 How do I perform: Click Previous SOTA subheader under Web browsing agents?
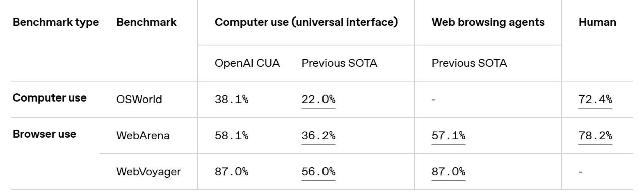(469, 63)
